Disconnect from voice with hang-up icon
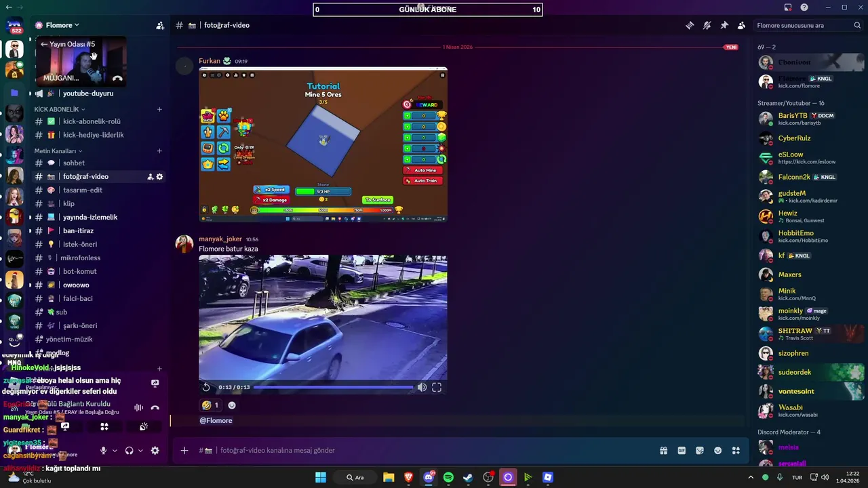The width and height of the screenshot is (868, 488). point(155,407)
